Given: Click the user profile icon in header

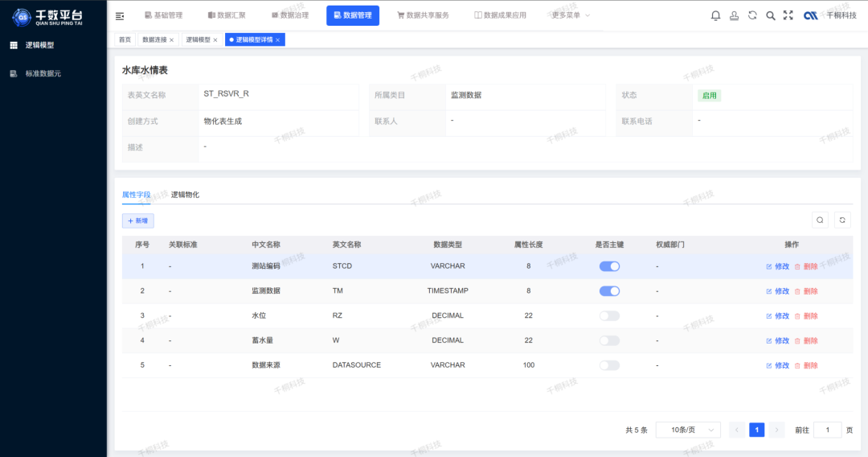Looking at the screenshot, I should coord(734,15).
